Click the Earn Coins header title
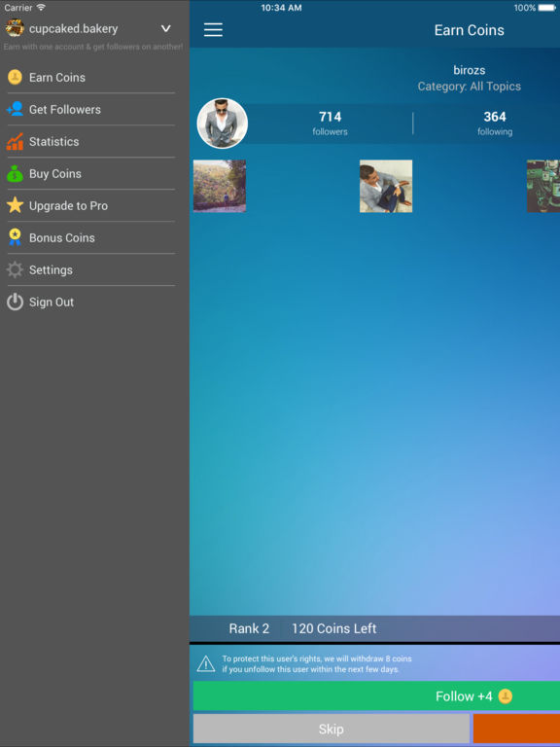The width and height of the screenshot is (560, 747). [x=469, y=30]
